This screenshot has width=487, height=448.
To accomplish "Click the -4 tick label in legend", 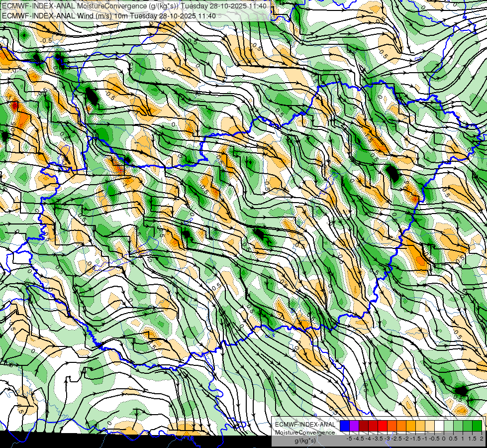I will click(x=368, y=439).
